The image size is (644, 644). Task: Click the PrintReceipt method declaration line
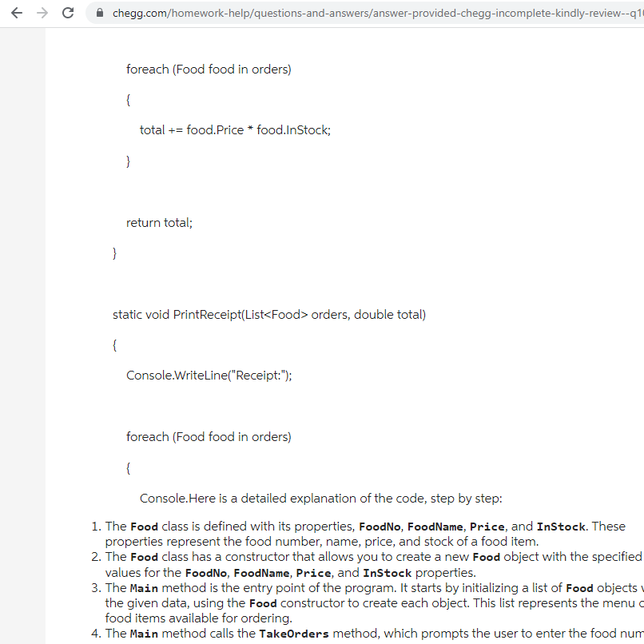(269, 314)
